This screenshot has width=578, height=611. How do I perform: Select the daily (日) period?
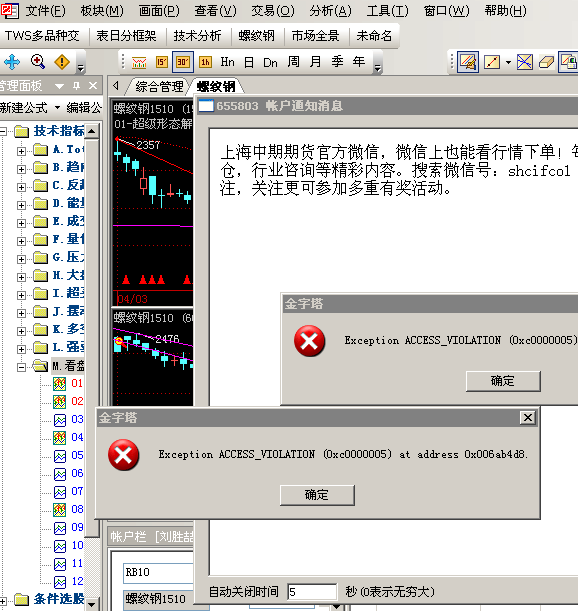click(249, 62)
